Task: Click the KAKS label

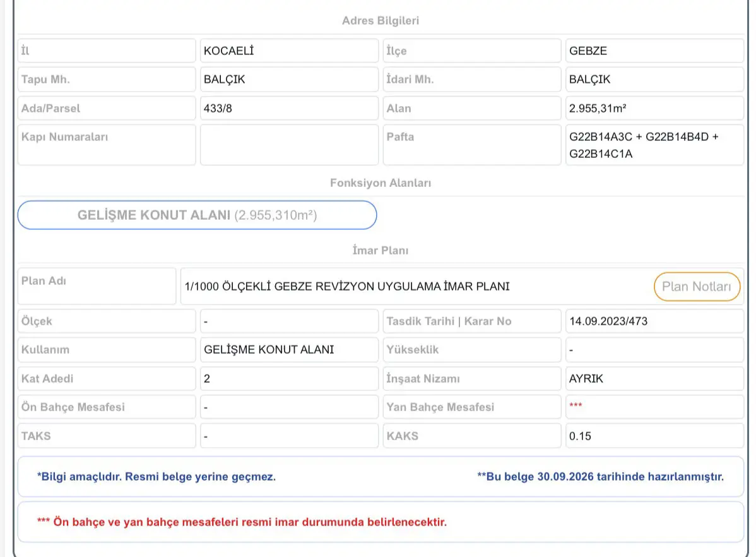Action: tap(403, 436)
